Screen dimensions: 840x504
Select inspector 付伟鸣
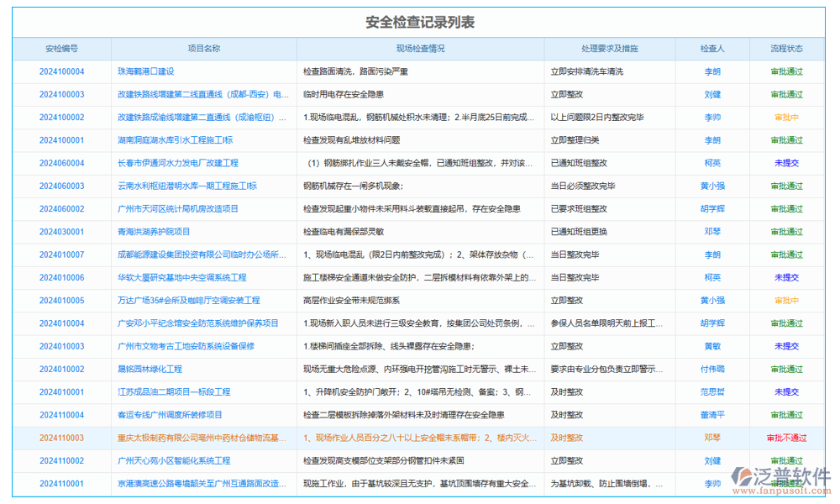click(712, 370)
